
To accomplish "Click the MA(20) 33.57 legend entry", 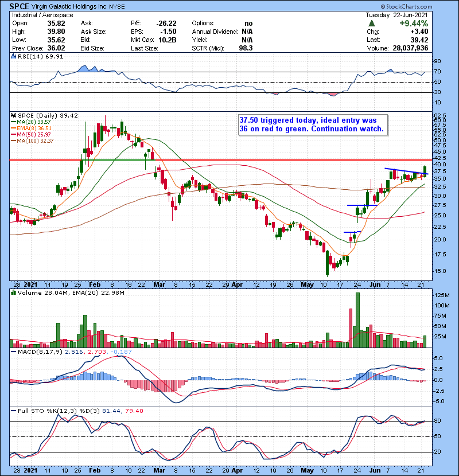I will (30, 122).
